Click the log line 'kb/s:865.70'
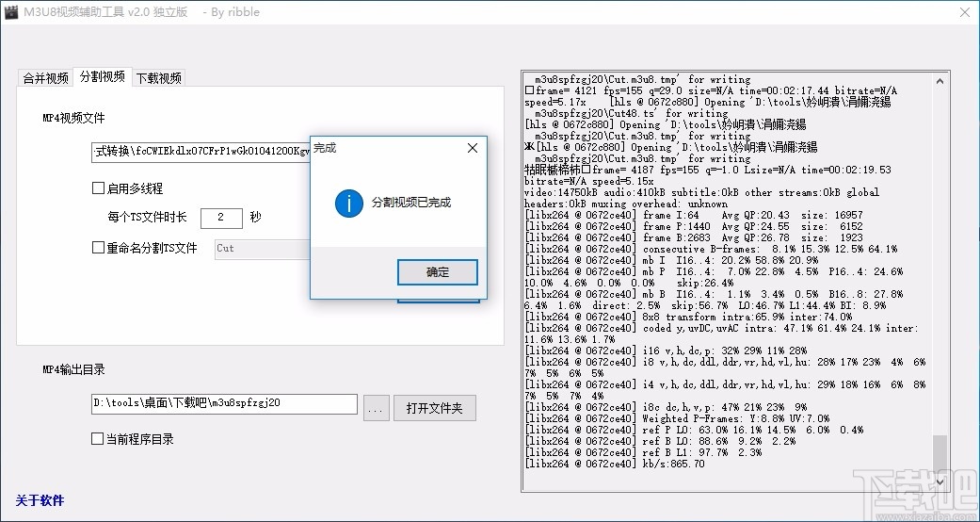 coord(615,464)
